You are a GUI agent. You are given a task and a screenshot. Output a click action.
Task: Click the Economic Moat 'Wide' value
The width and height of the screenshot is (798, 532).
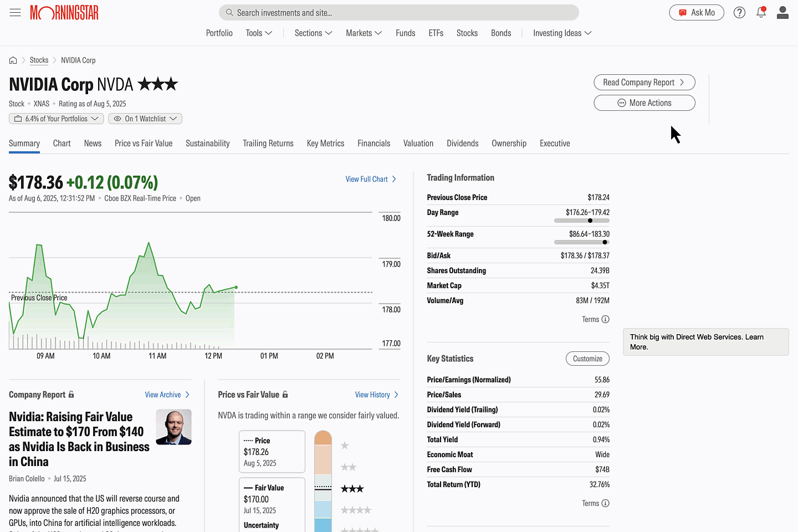[602, 454]
